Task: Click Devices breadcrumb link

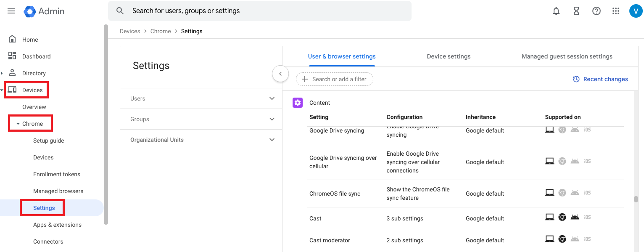Action: point(130,31)
